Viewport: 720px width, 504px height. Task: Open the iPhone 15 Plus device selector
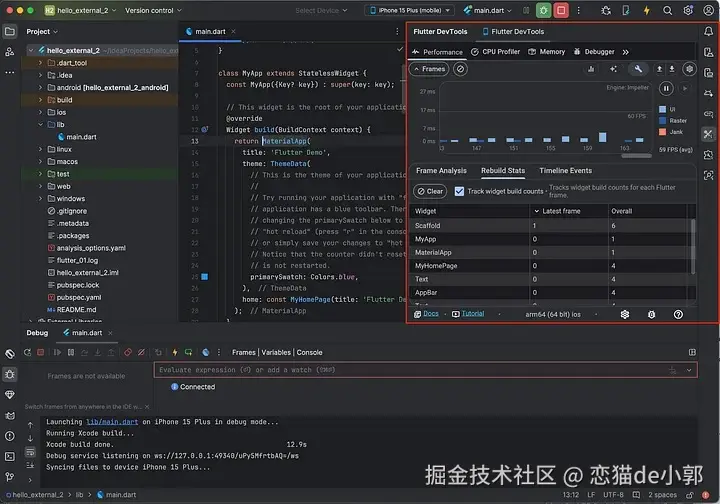point(410,10)
